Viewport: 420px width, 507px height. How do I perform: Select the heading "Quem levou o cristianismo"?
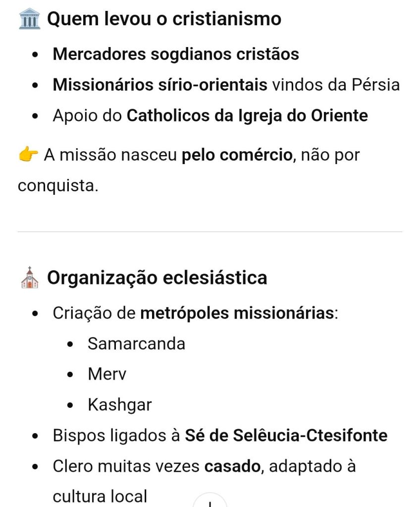[164, 19]
